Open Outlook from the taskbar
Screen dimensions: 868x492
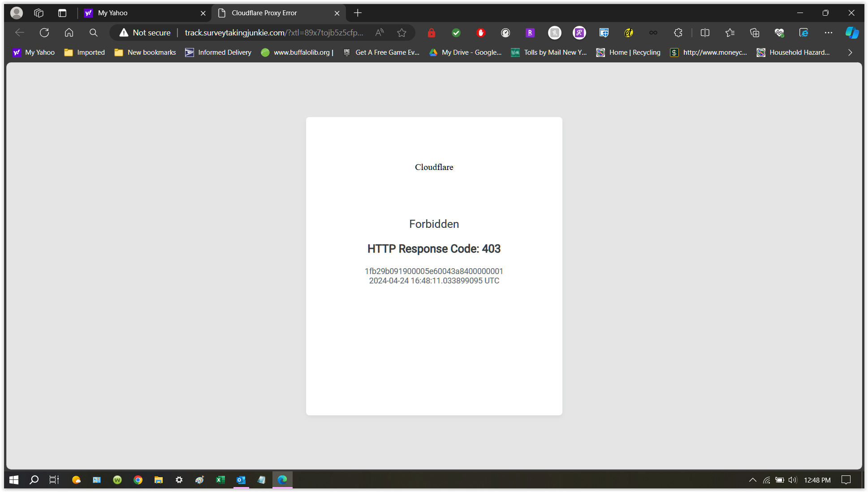tap(241, 480)
